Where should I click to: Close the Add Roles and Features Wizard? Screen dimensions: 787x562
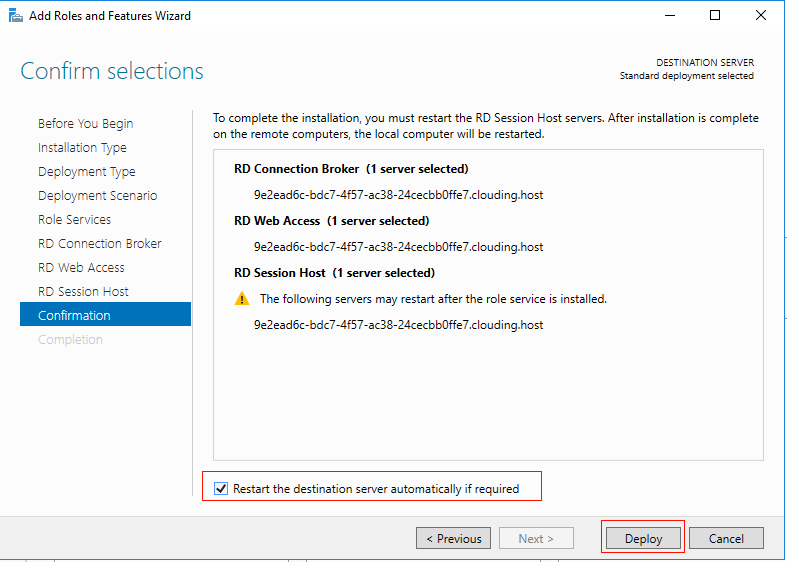[x=760, y=16]
